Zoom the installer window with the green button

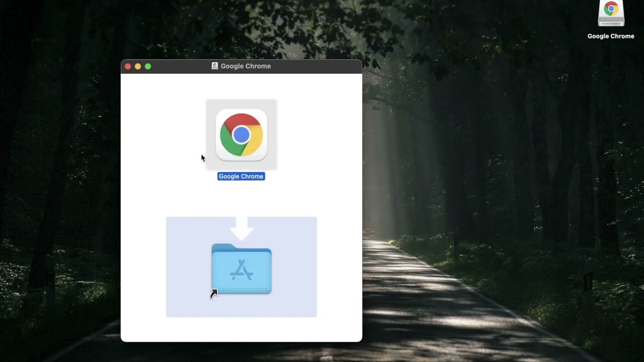(x=148, y=66)
